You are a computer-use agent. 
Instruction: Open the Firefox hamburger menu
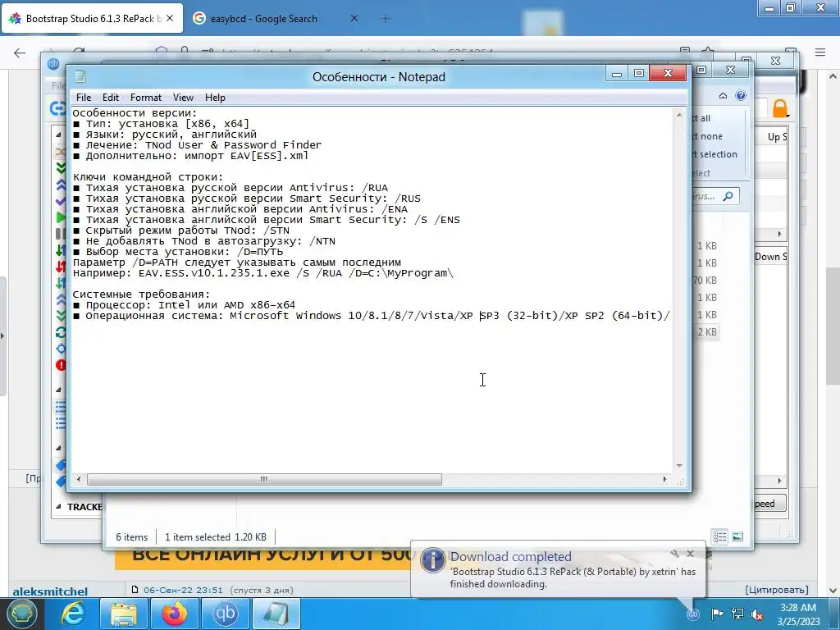tap(820, 52)
